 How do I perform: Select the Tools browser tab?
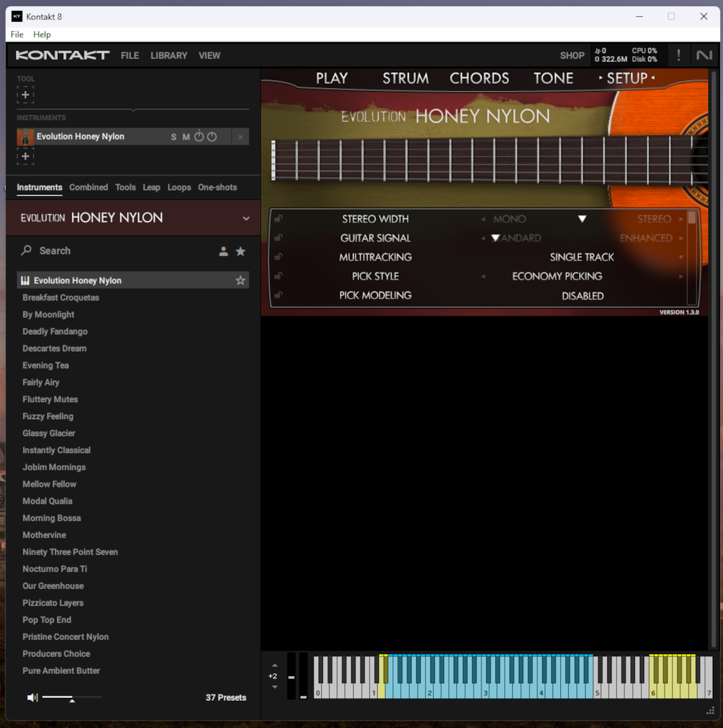125,187
